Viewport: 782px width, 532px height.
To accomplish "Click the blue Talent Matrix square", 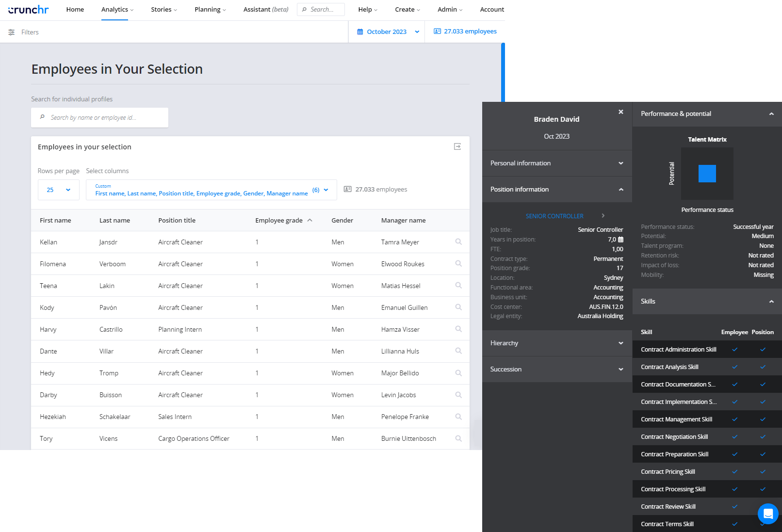I will point(707,174).
